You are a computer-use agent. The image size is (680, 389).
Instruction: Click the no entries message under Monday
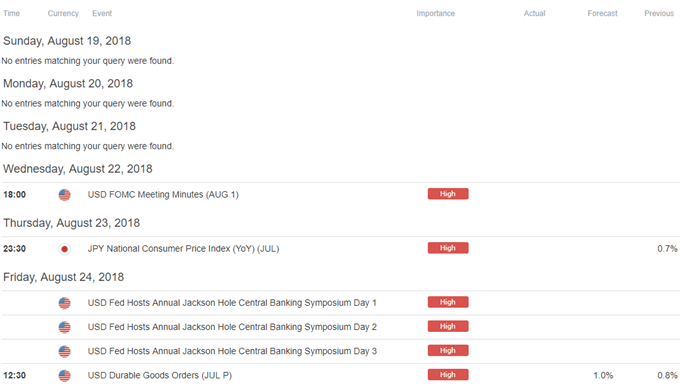point(88,104)
